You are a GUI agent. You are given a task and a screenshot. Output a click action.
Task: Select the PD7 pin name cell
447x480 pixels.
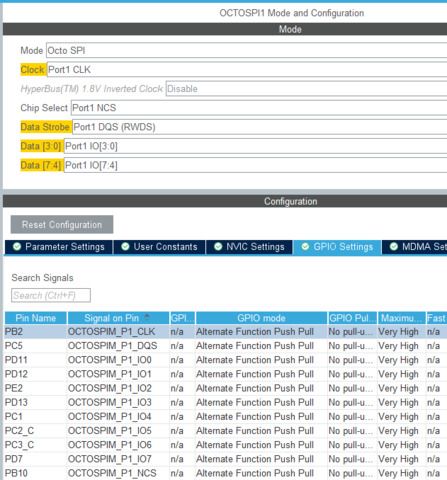click(x=35, y=459)
